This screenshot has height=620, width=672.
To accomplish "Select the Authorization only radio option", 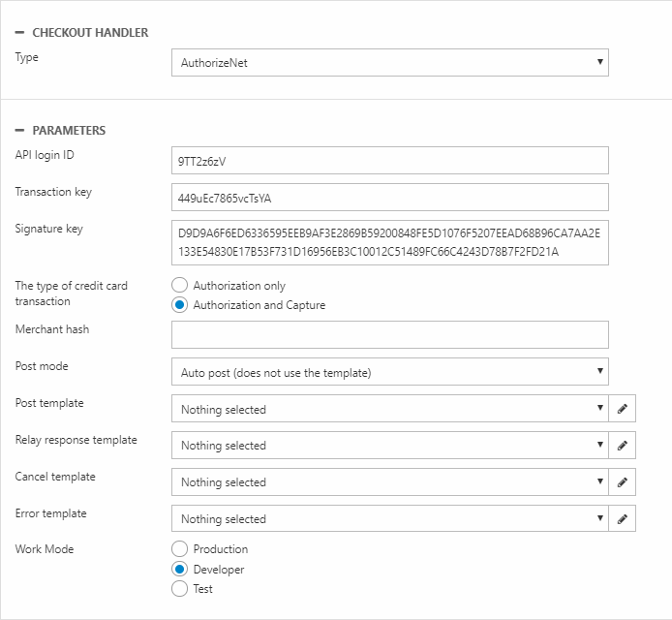I will [x=179, y=286].
